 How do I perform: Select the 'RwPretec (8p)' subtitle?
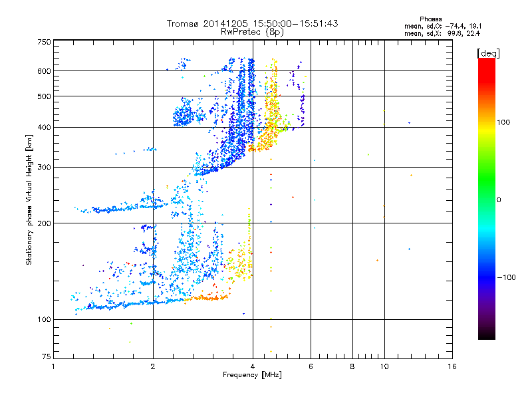click(252, 32)
